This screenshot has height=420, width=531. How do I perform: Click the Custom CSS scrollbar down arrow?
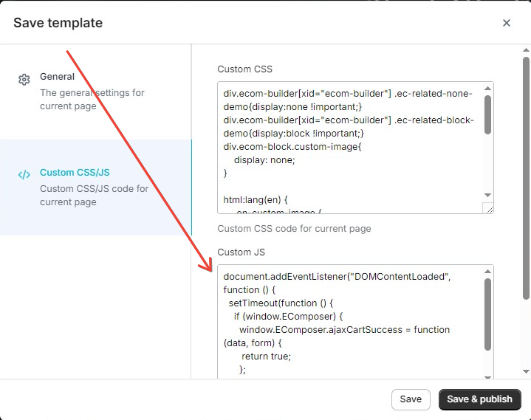(x=487, y=196)
